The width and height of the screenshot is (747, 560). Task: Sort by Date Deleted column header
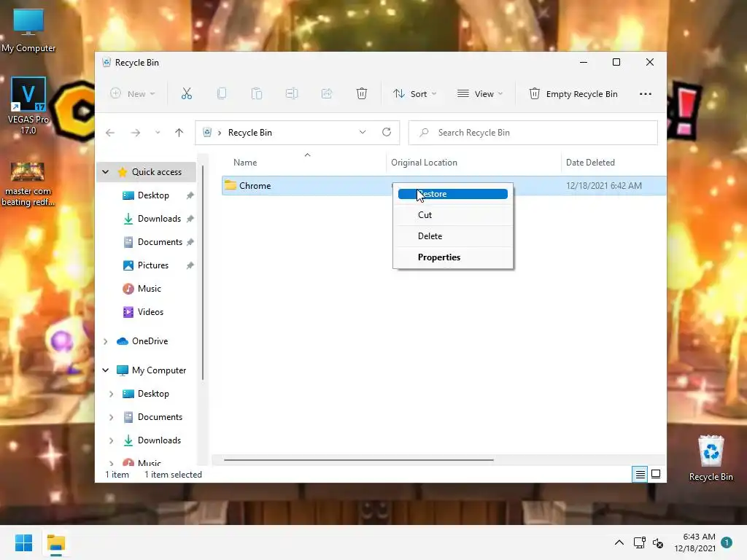tap(614, 163)
